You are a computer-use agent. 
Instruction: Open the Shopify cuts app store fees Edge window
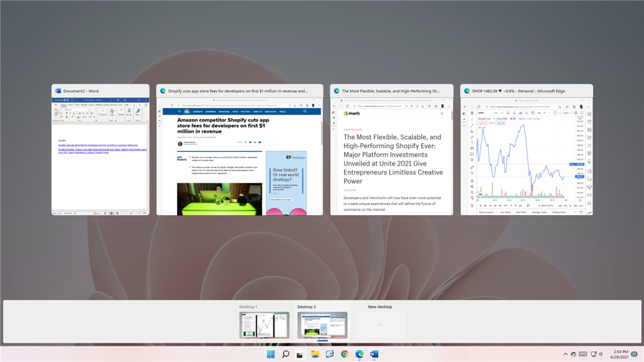[x=240, y=149]
